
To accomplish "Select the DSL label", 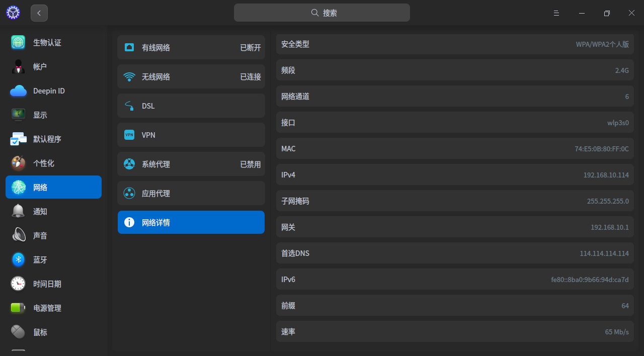I will tap(148, 106).
